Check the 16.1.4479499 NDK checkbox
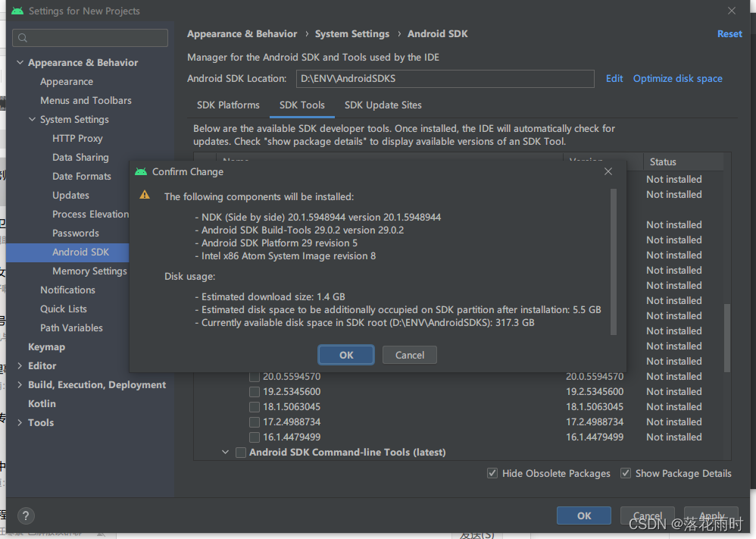756x539 pixels. [x=255, y=437]
